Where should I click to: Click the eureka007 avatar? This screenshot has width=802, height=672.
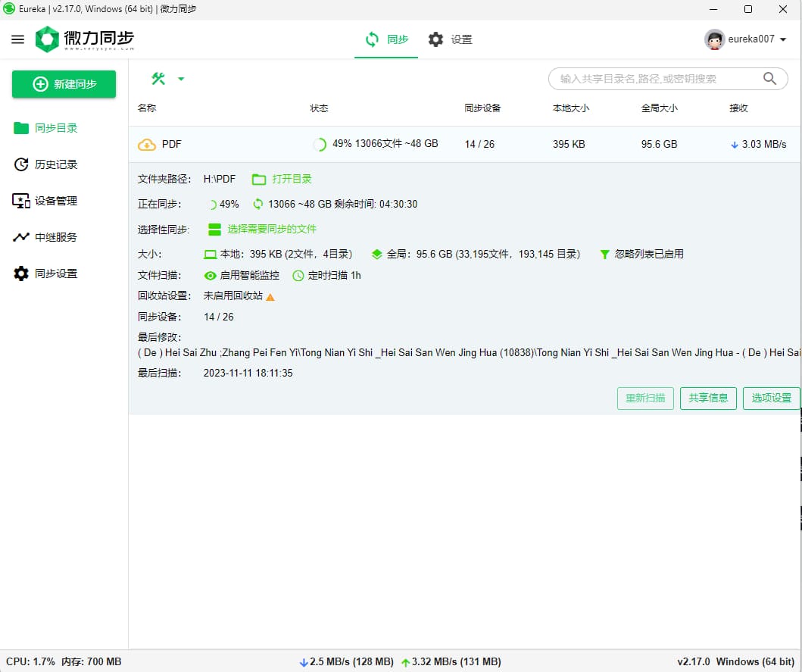(715, 39)
